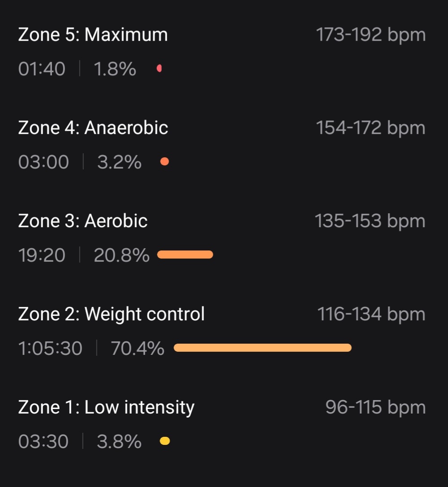Click the 135-153 bpm range label
448x487 pixels.
(370, 221)
